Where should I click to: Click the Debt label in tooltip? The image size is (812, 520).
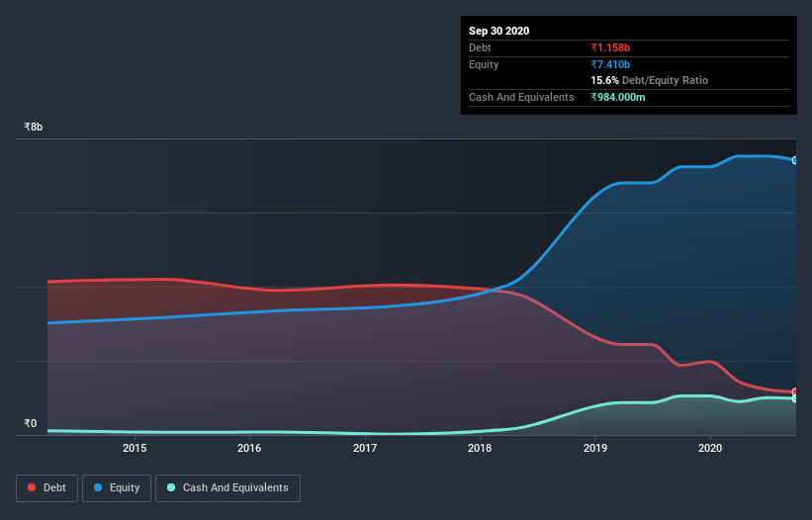point(480,47)
